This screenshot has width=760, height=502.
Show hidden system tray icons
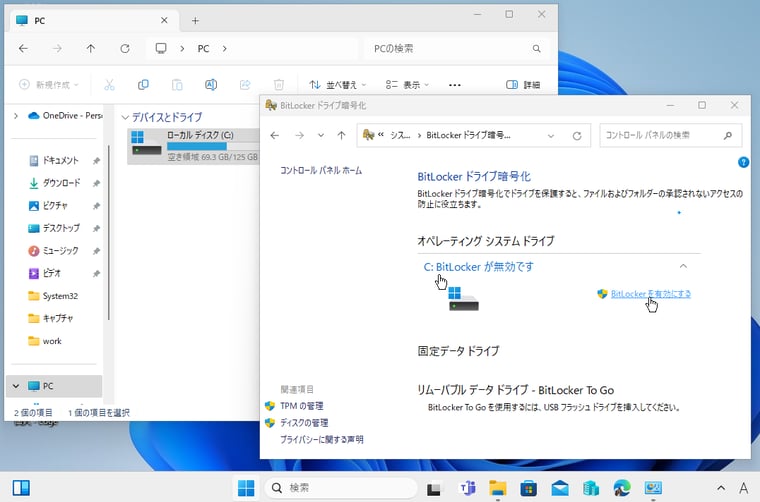721,488
